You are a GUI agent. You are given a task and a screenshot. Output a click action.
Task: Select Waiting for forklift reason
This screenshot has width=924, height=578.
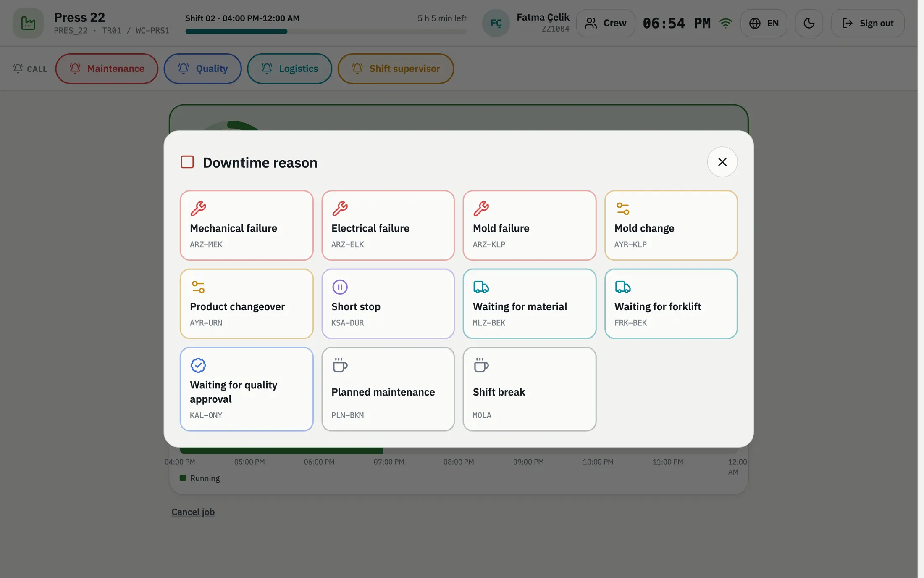671,304
